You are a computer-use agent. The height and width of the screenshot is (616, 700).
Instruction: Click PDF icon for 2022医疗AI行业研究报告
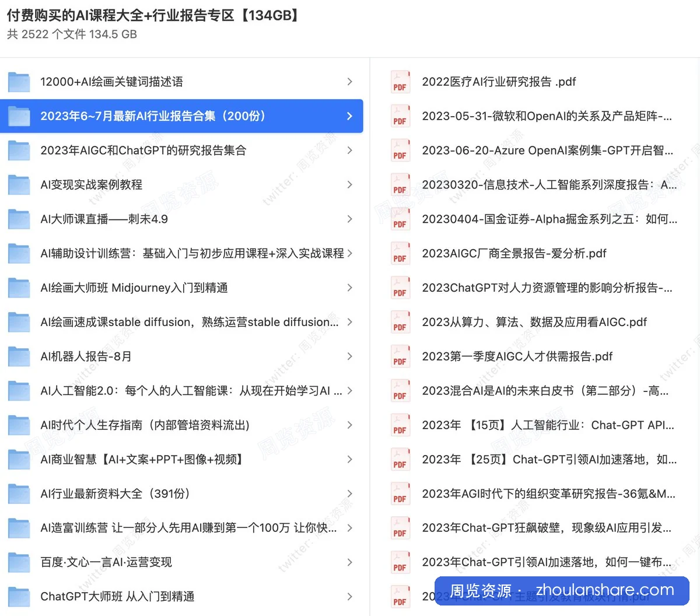(400, 82)
